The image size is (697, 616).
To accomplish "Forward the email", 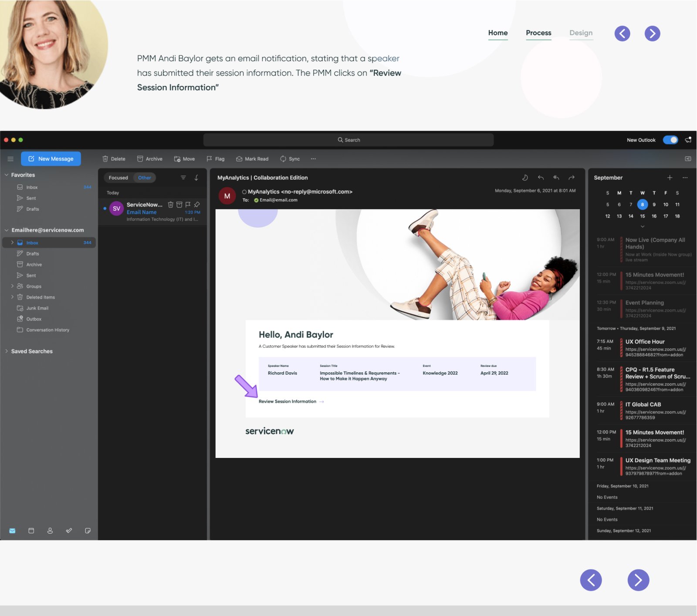I will (572, 178).
